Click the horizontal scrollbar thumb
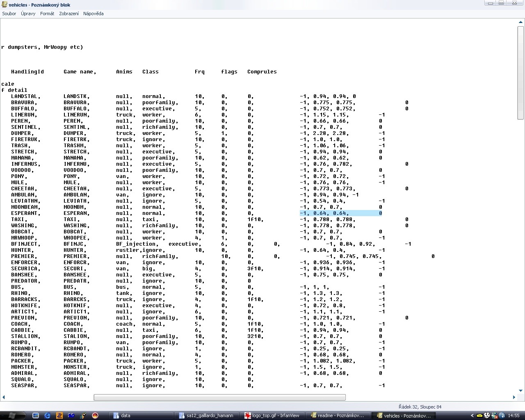This screenshot has width=525, height=420. (219, 397)
